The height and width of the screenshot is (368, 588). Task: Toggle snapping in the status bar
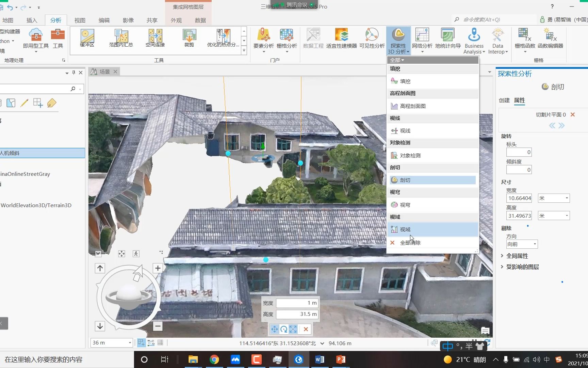[x=141, y=343]
